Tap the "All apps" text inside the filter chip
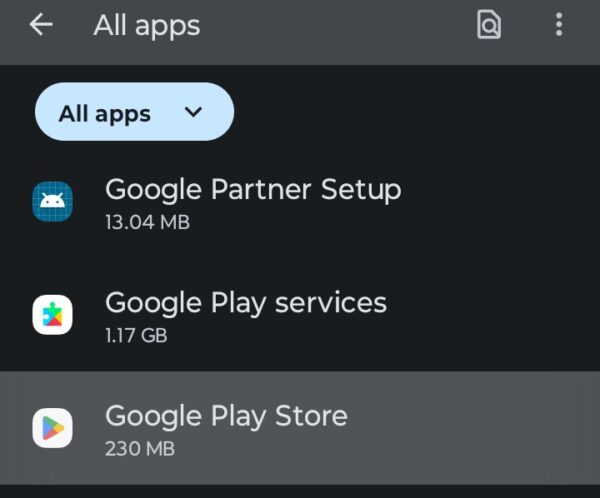The image size is (600, 498). (x=105, y=113)
